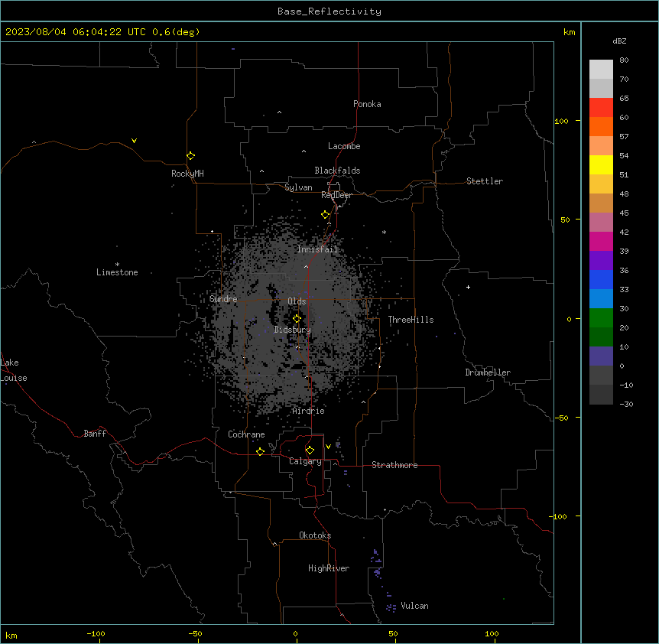Screen dimensions: 659x644
Task: Click the Stettler city label
Action: point(484,181)
